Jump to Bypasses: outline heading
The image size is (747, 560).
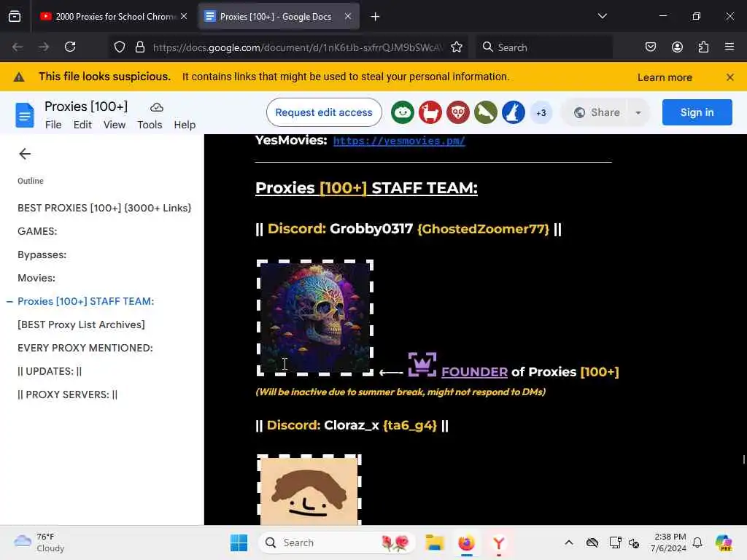(42, 254)
